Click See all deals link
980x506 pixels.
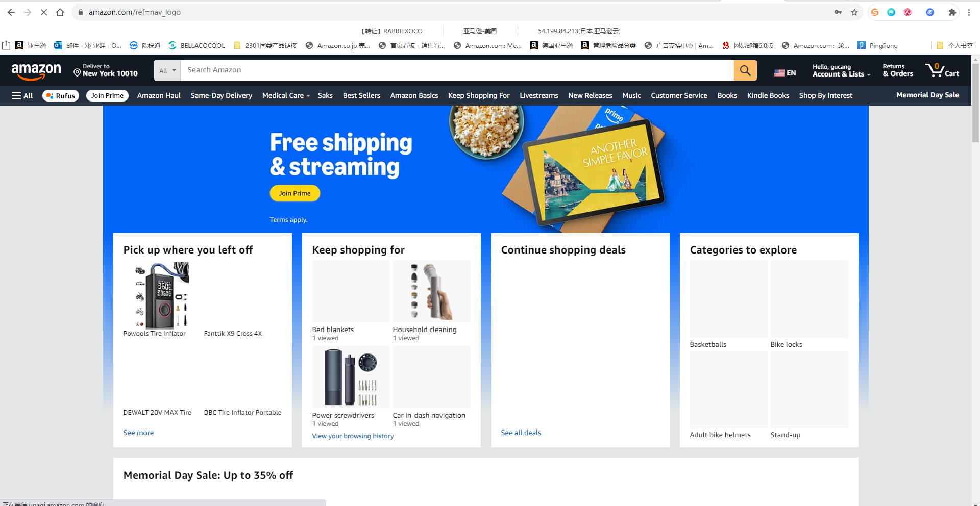(x=521, y=433)
